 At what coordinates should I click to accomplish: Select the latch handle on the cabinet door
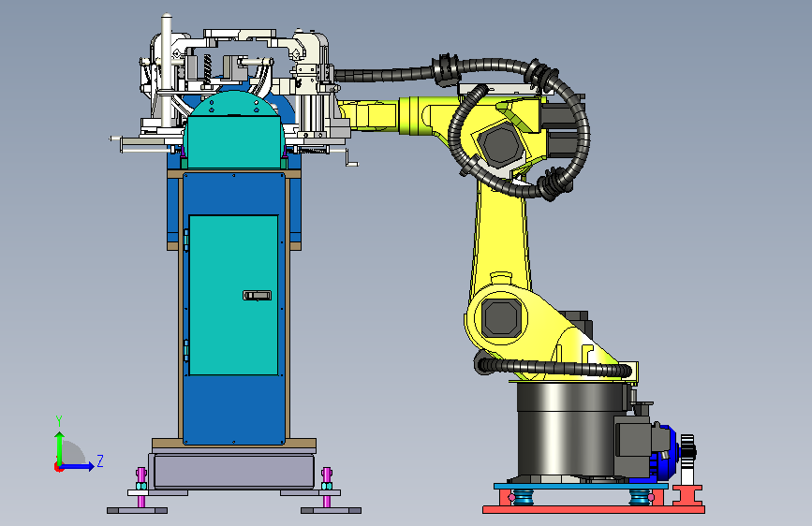point(258,295)
